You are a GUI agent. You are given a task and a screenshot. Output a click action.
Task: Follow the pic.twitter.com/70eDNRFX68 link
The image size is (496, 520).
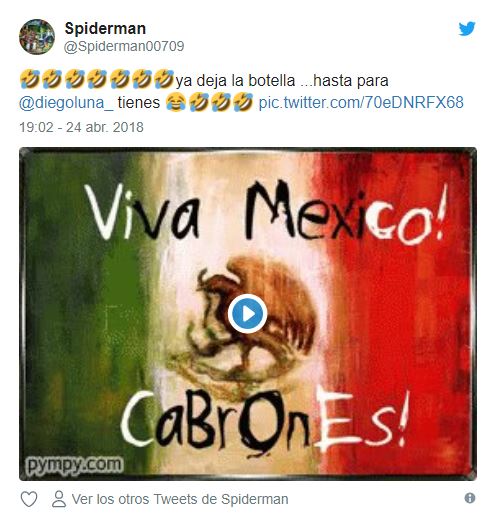click(361, 102)
